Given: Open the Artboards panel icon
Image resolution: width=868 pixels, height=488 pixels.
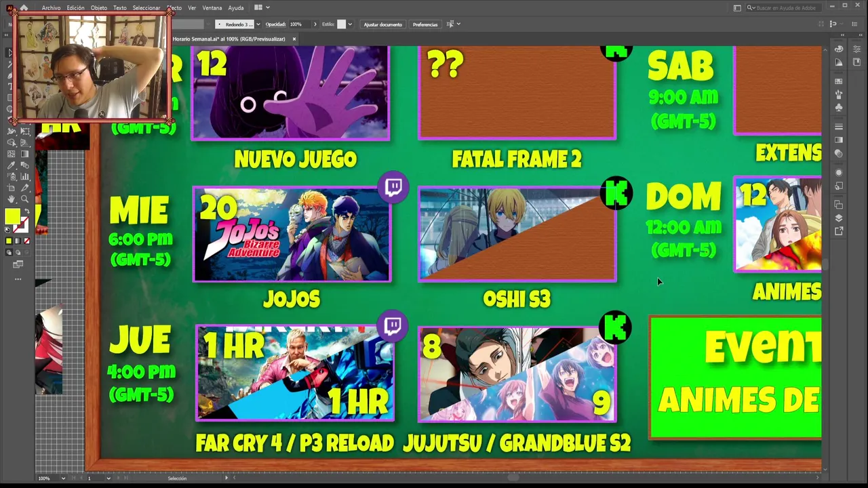Looking at the screenshot, I should click(x=839, y=205).
